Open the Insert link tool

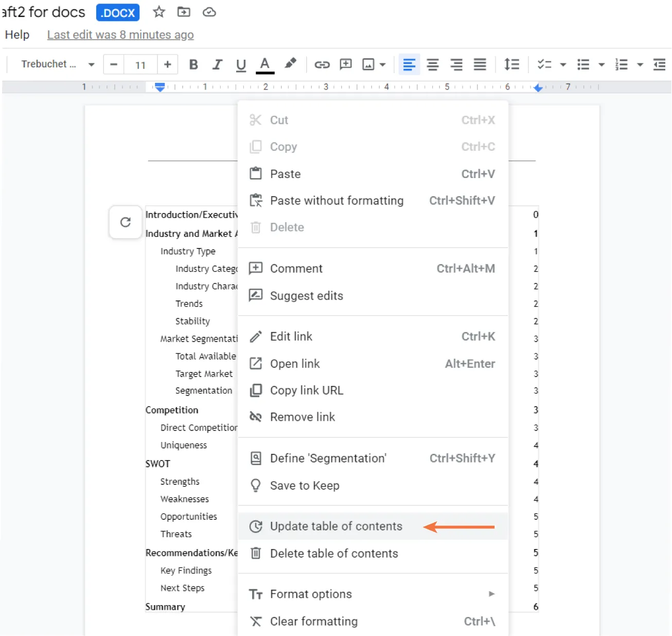pos(322,64)
